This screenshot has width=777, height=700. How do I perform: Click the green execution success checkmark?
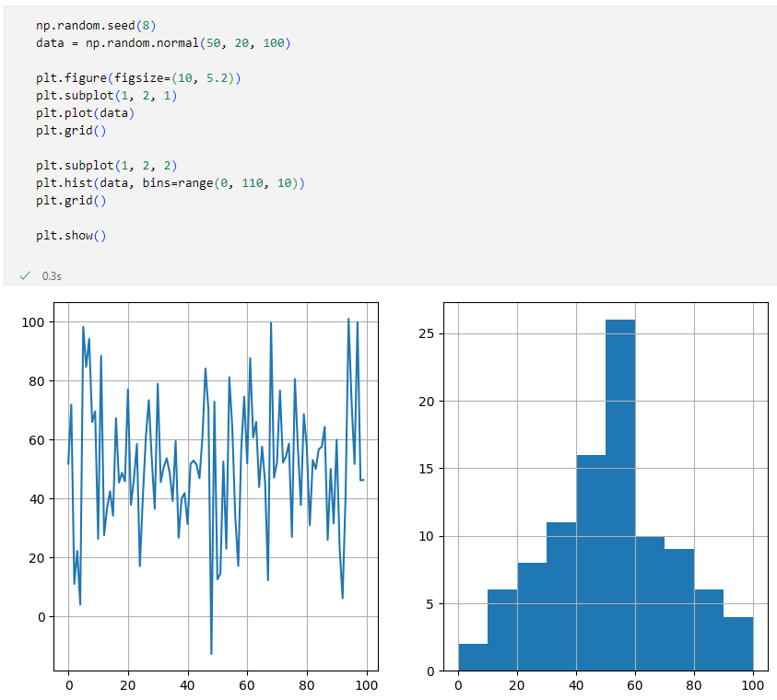(25, 275)
